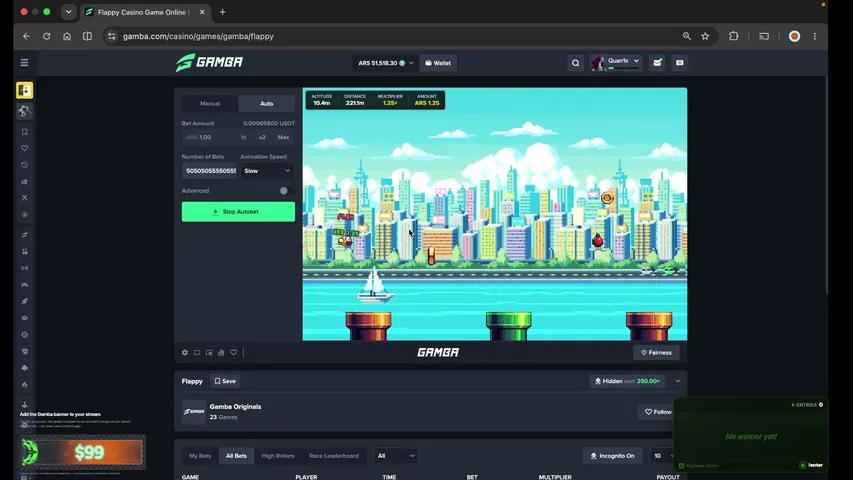Open the All filter dropdown in bets
The width and height of the screenshot is (853, 480).
tap(395, 456)
